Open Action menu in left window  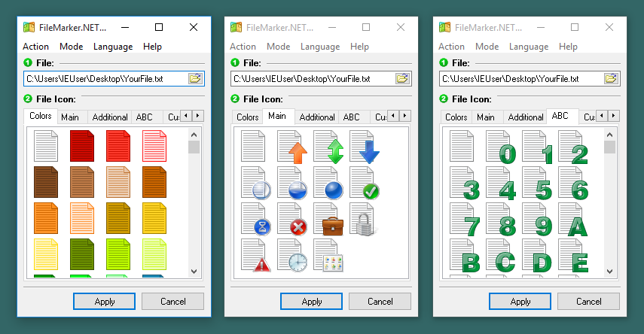(35, 47)
